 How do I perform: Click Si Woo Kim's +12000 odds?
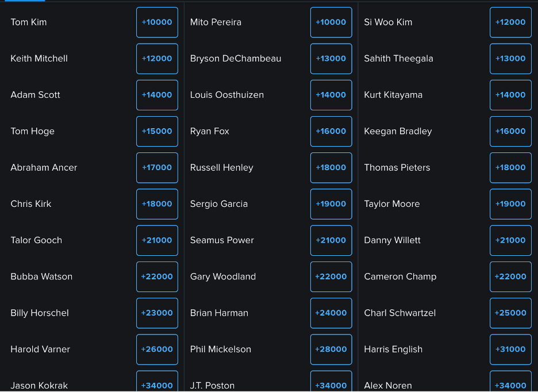click(510, 22)
